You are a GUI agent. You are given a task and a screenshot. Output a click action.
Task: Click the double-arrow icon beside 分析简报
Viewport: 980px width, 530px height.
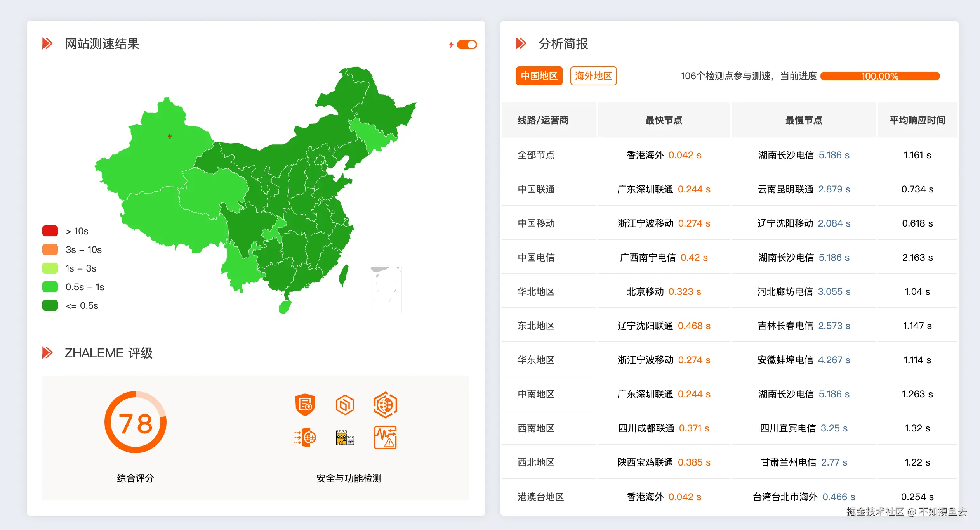(521, 43)
